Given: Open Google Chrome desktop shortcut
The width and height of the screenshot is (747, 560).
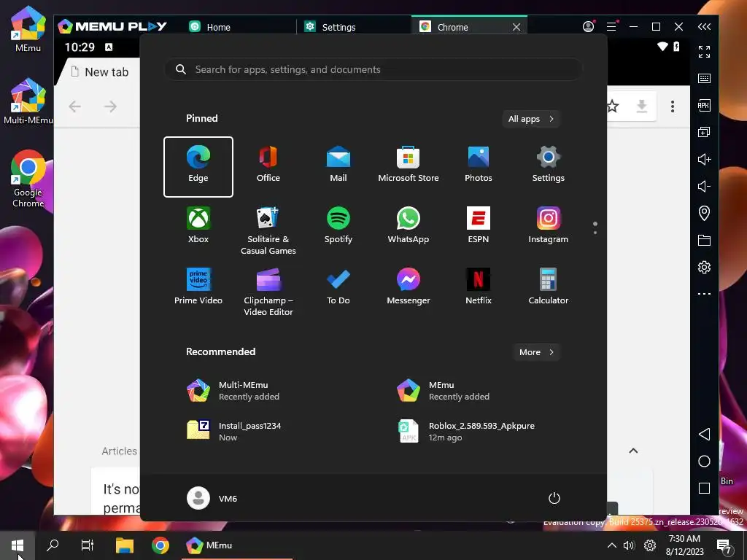Looking at the screenshot, I should click(x=28, y=179).
